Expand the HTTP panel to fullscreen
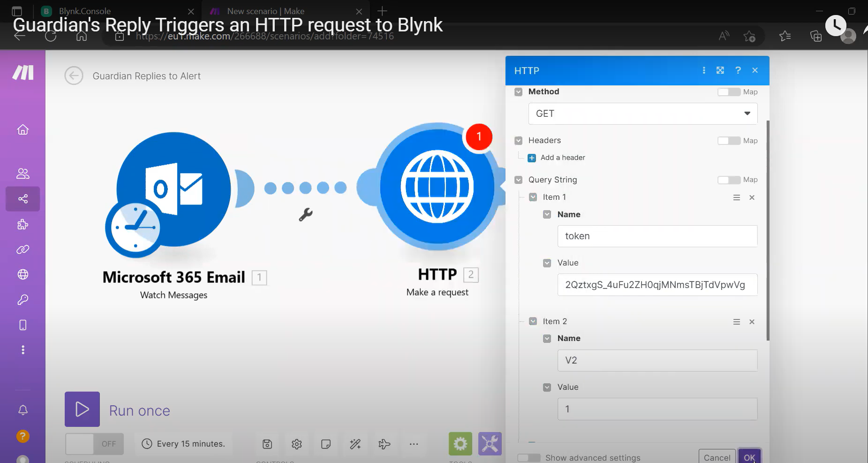The height and width of the screenshot is (463, 868). click(x=720, y=70)
